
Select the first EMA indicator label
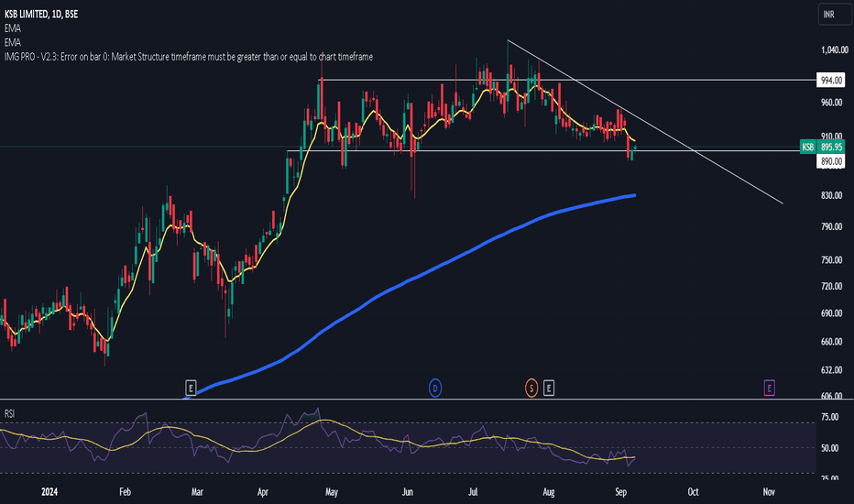(x=13, y=28)
